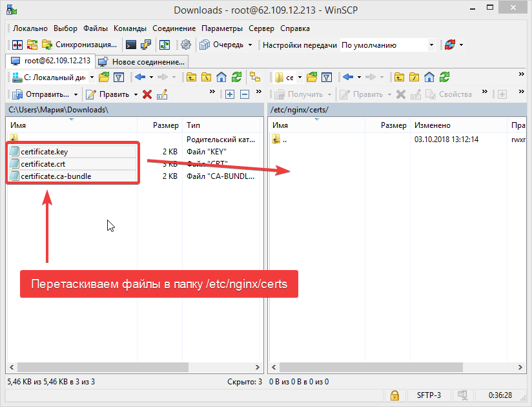Click the local unselect files minus icon
The width and height of the screenshot is (532, 407).
(245, 94)
